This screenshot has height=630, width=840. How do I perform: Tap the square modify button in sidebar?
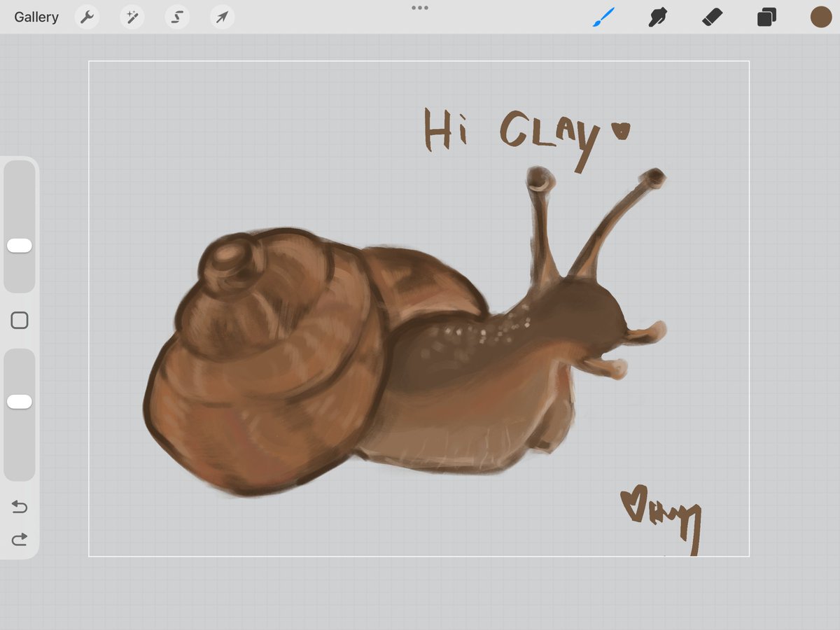(x=20, y=321)
